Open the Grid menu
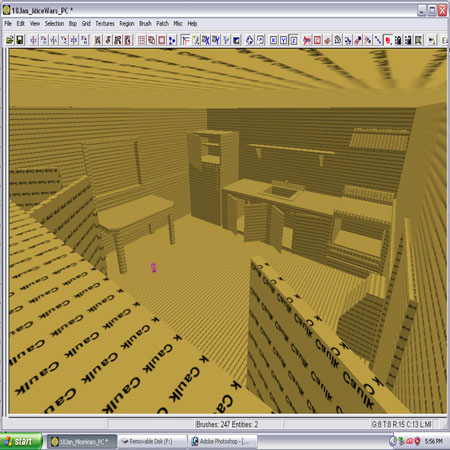Screen dimensions: 450x450 point(86,24)
